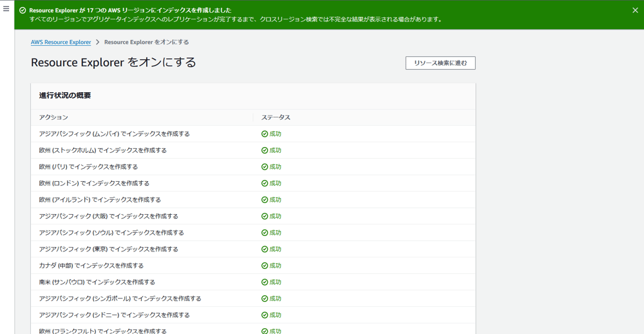Screen dimensions: 644x334
Task: Click success check icon in ロンドン row
Action: 265,183
